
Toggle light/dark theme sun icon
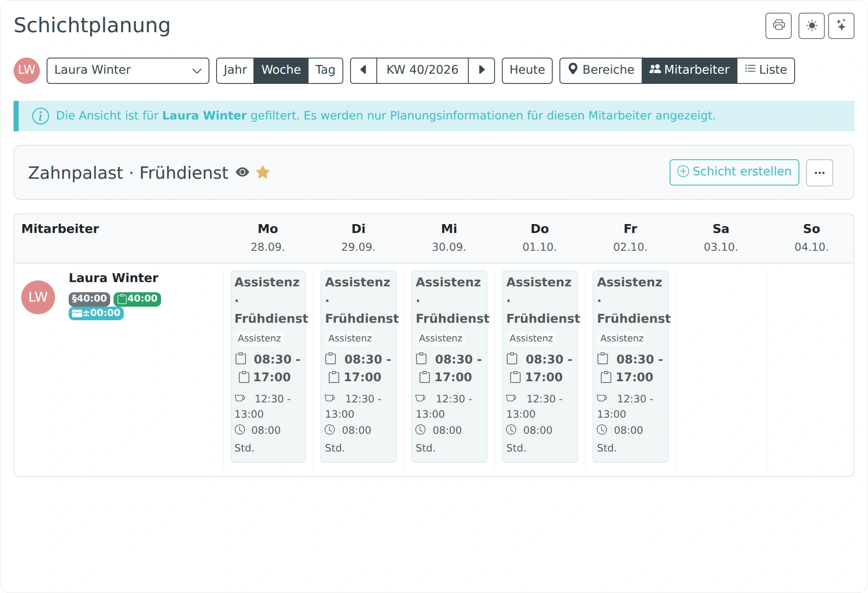click(811, 26)
